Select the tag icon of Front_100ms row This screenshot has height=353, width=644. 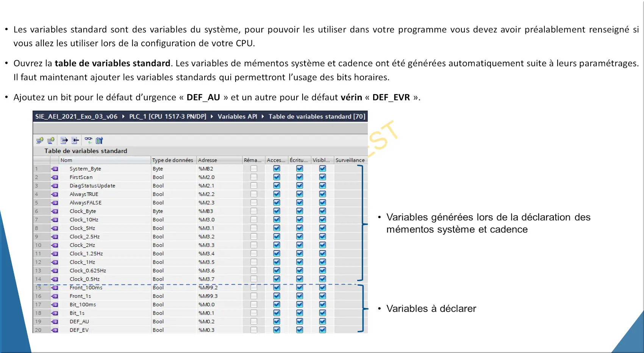click(x=55, y=287)
